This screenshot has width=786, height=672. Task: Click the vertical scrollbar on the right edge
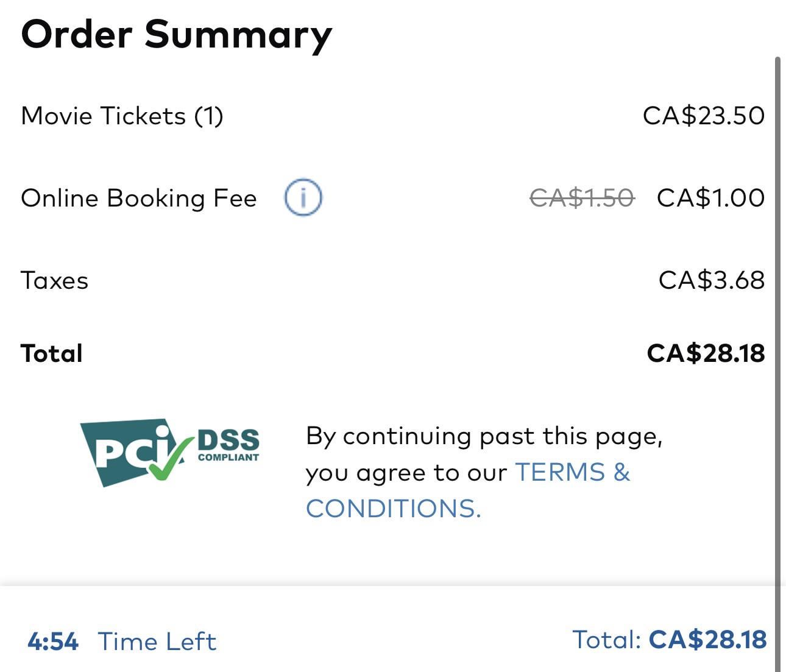click(x=777, y=364)
